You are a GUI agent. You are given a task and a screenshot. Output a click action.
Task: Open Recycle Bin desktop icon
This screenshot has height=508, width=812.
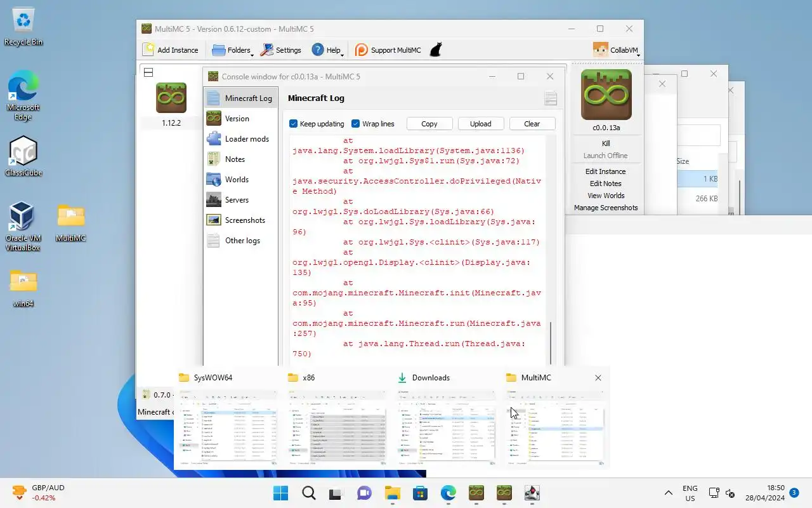(x=23, y=27)
